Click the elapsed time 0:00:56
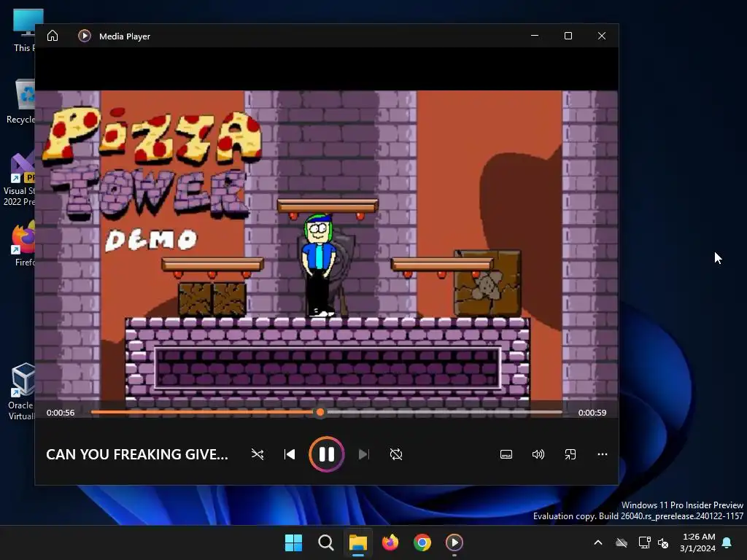The width and height of the screenshot is (747, 560). coord(61,413)
